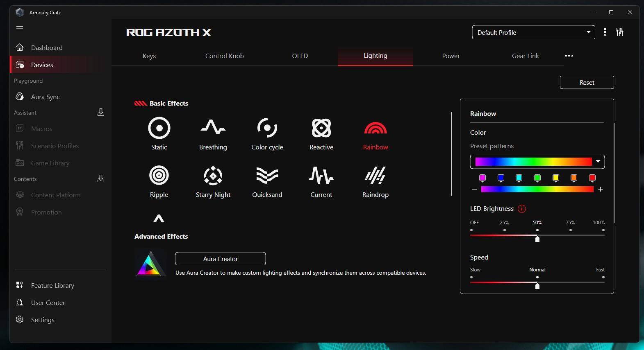Launch Aura Creator

point(220,259)
